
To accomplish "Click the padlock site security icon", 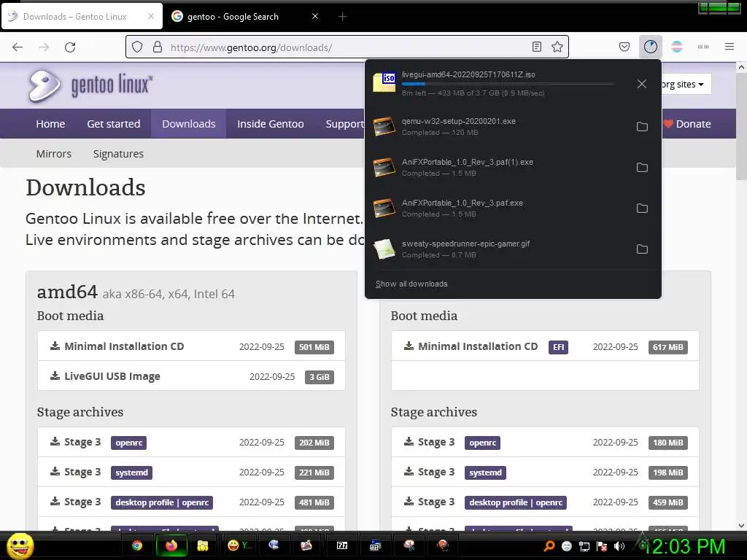I will (158, 47).
